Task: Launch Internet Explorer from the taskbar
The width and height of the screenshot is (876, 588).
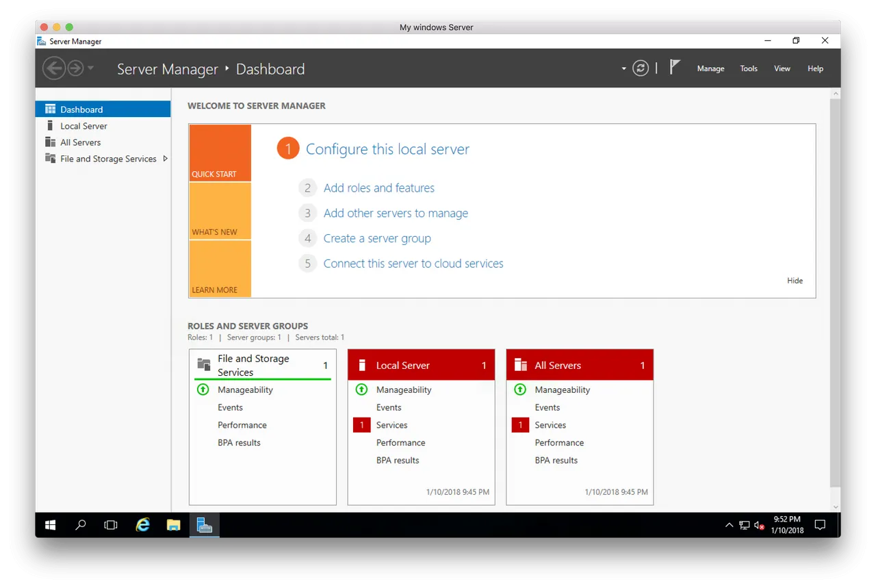Action: tap(142, 525)
